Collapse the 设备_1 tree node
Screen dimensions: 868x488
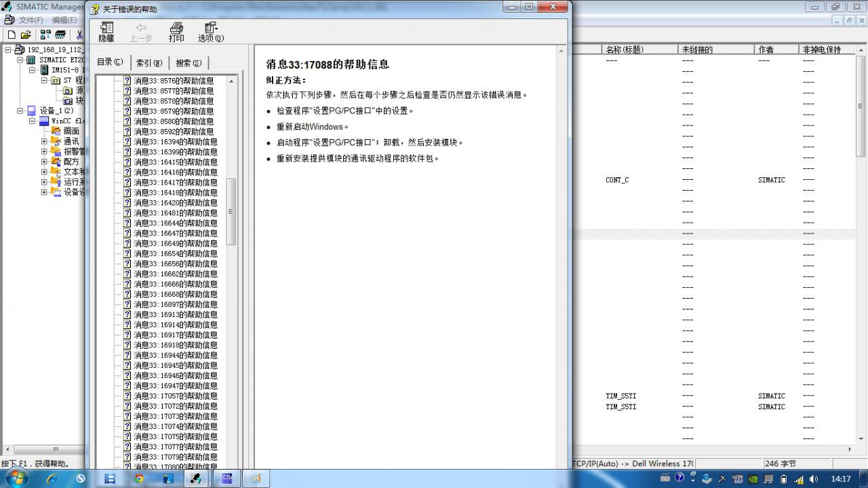tap(20, 111)
